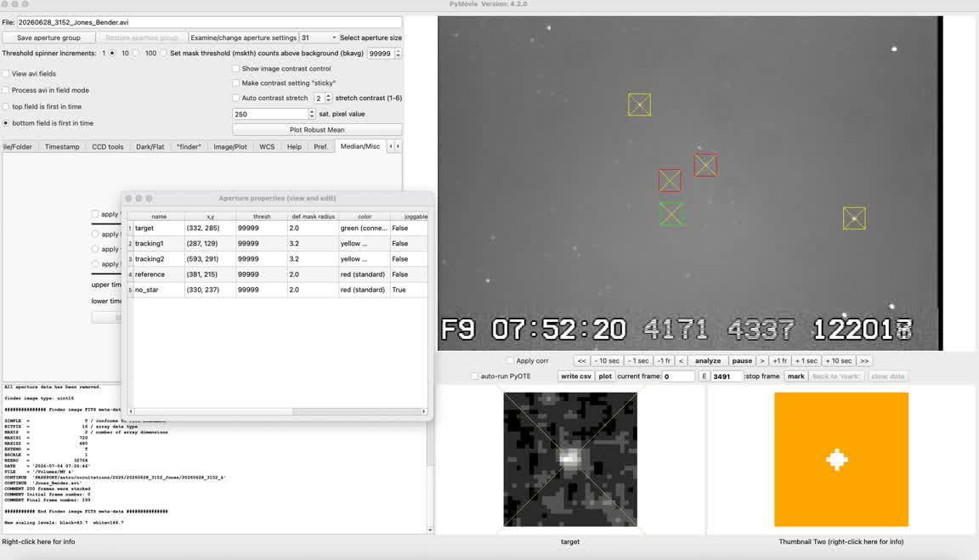Step back 10 sec in video
Image resolution: width=979 pixels, height=560 pixels.
pos(607,361)
